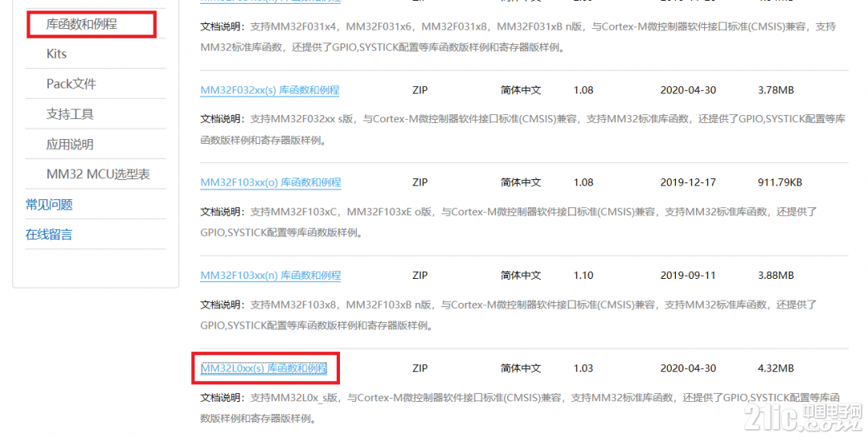
Task: Download MM32F103xx(o) 库函数和例程
Action: (271, 182)
